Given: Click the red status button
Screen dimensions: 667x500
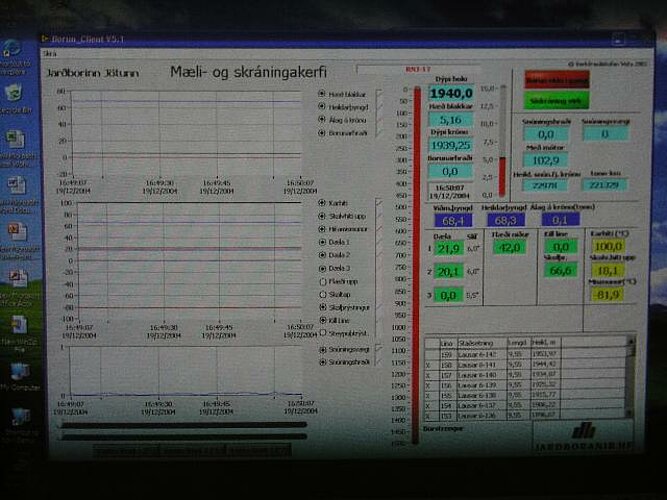Looking at the screenshot, I should point(558,79).
